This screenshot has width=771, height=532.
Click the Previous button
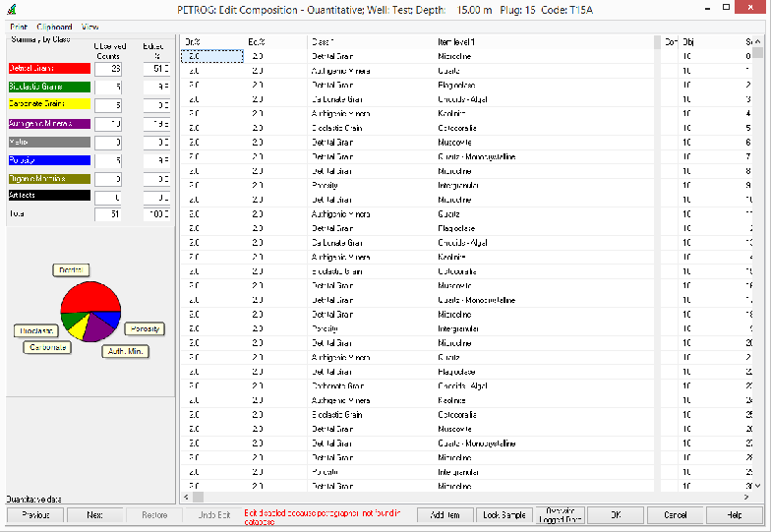[x=35, y=515]
